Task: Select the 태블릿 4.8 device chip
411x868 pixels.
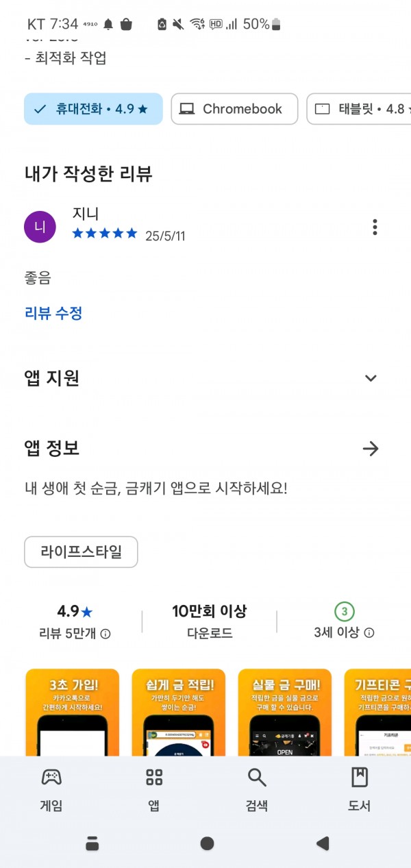Action: [359, 109]
